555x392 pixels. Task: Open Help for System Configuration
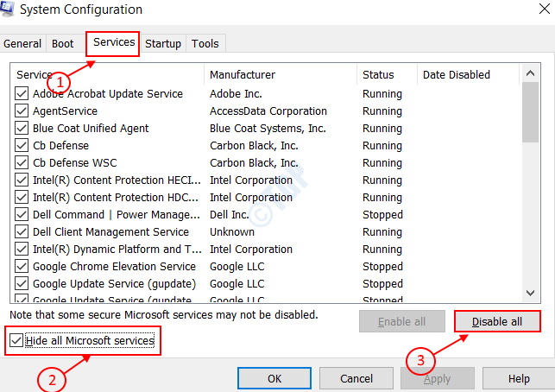tap(519, 378)
